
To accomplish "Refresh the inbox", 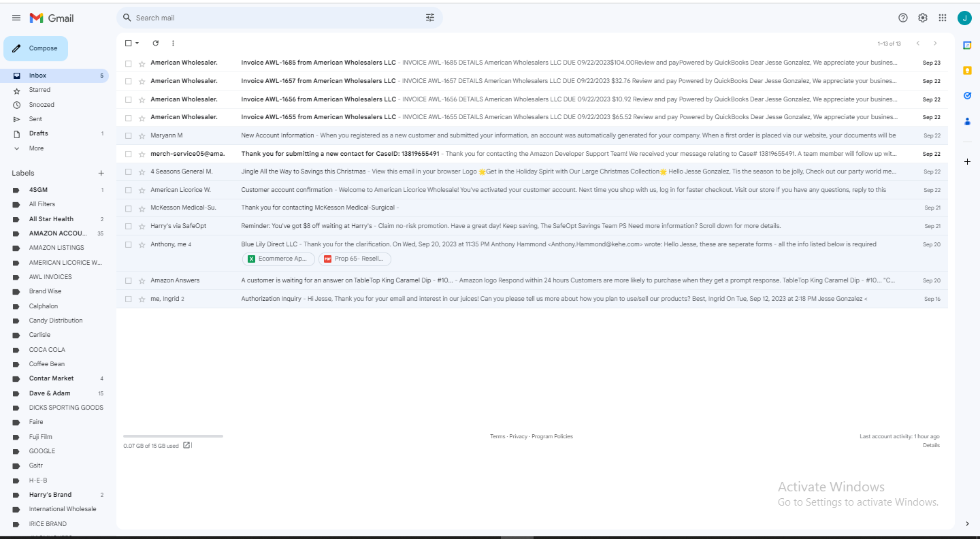I will (x=155, y=44).
